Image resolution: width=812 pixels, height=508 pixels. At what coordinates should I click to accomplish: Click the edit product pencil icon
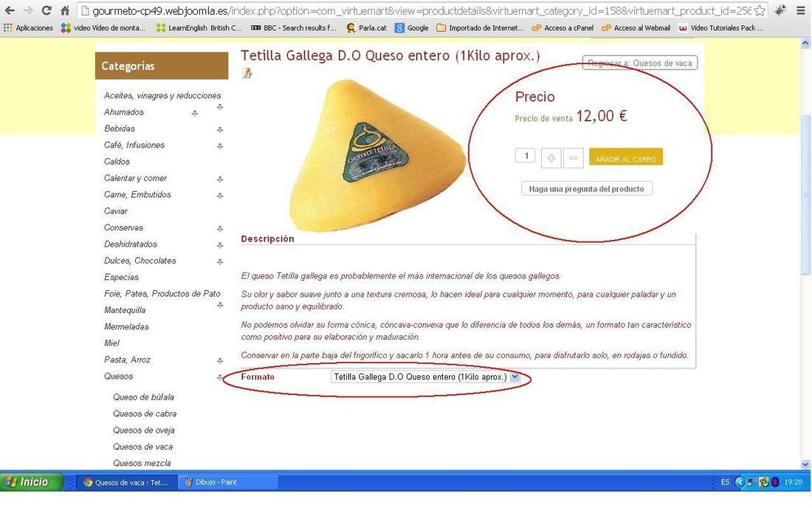[x=247, y=73]
